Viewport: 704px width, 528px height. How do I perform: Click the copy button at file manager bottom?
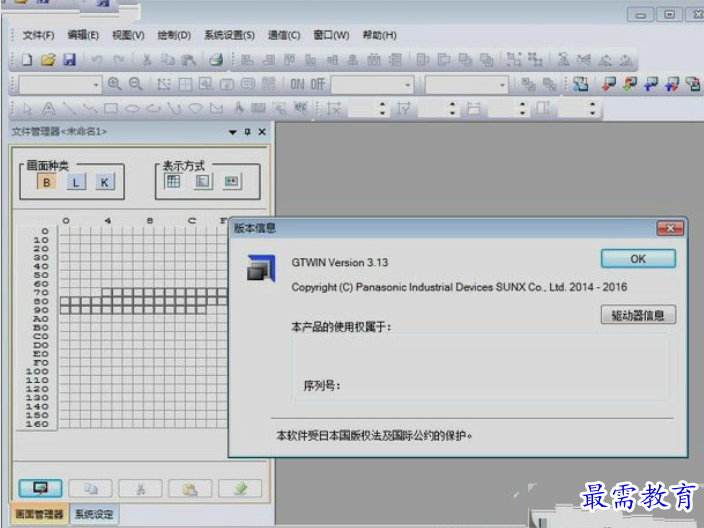click(x=90, y=488)
